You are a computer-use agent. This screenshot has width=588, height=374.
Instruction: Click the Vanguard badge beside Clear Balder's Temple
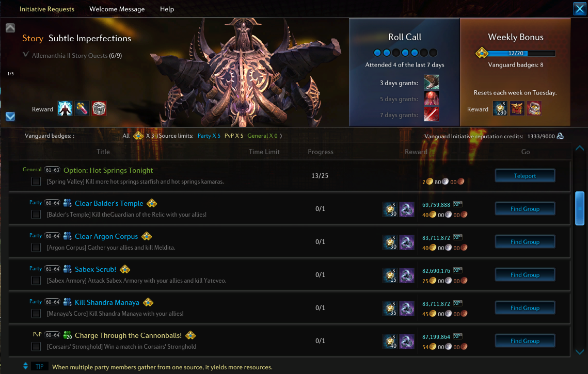[151, 203]
